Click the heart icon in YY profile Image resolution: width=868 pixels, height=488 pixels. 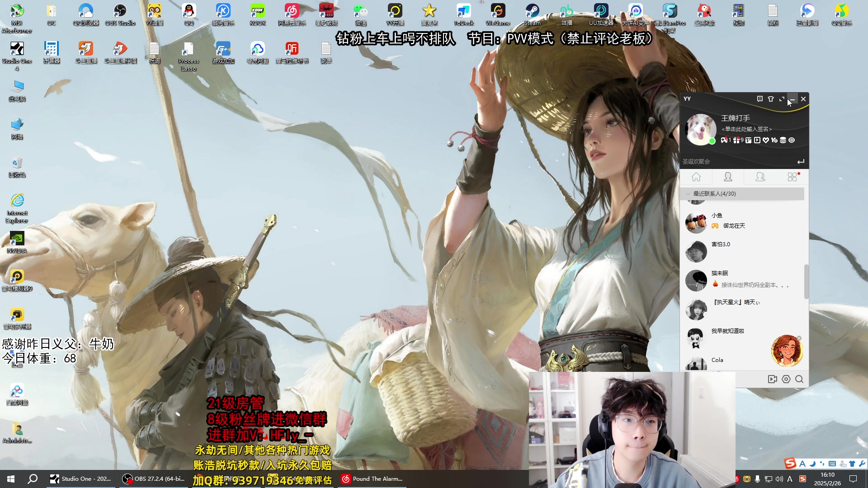pyautogui.click(x=766, y=140)
